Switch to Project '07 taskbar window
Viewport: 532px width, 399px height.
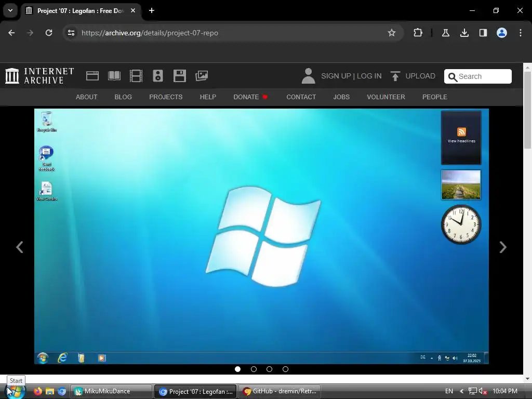click(195, 391)
